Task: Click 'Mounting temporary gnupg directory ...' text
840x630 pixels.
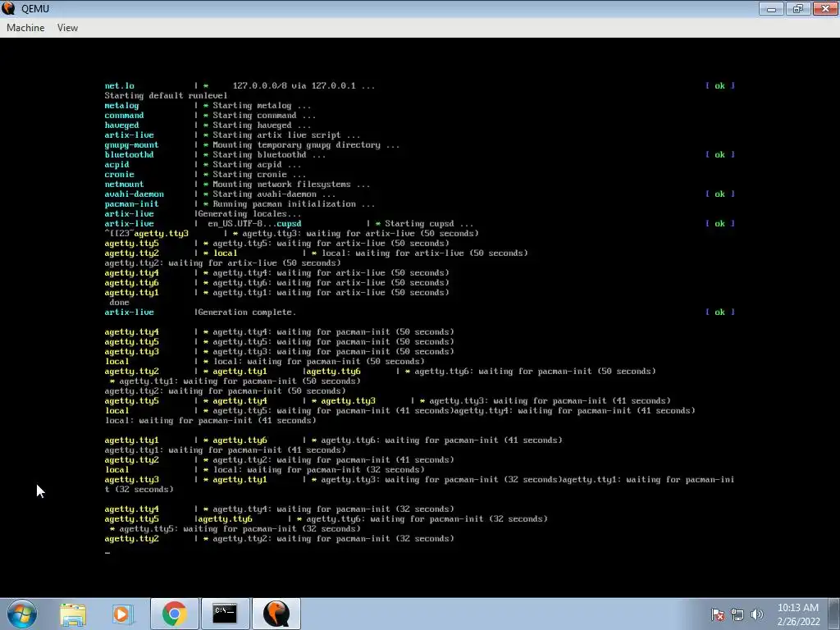Action: pyautogui.click(x=306, y=145)
